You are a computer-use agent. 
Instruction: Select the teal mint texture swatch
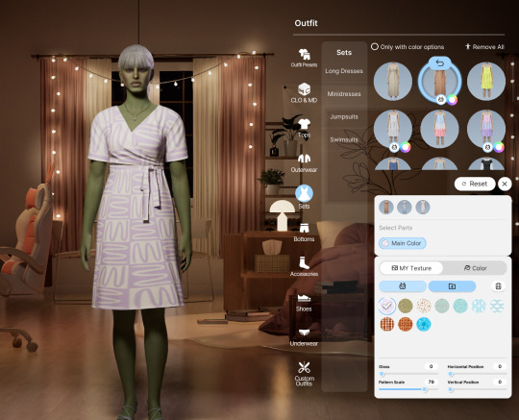click(x=460, y=307)
